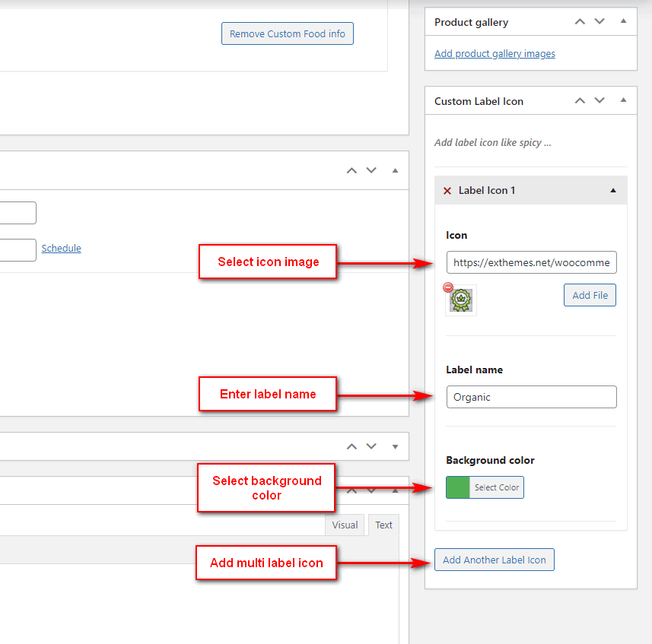
Task: Move the Custom Label Icon panel up
Action: click(580, 101)
